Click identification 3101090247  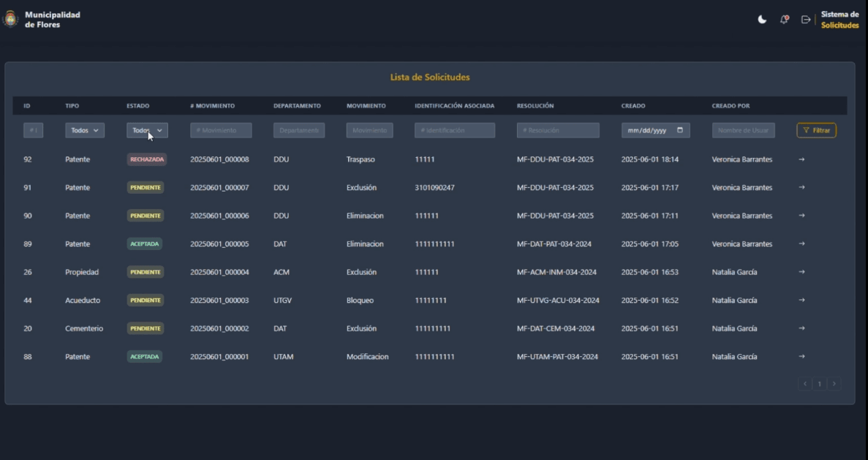[x=434, y=188]
